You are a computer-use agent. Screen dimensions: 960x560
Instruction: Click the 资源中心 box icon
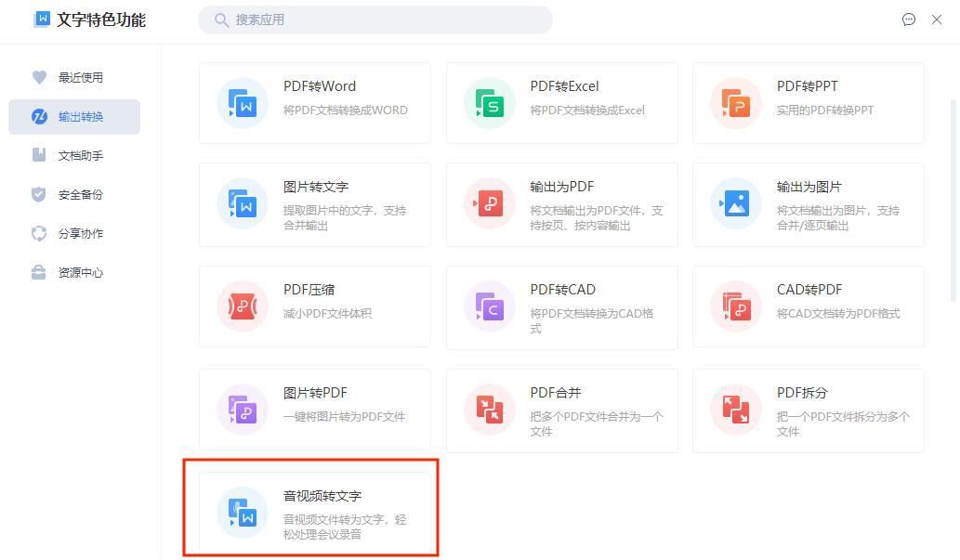coord(39,272)
